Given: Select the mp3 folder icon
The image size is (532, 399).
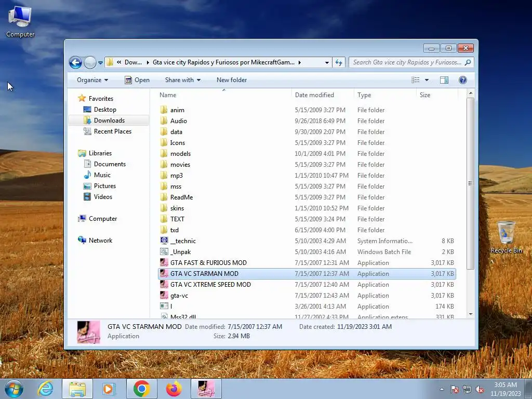Looking at the screenshot, I should 164,175.
